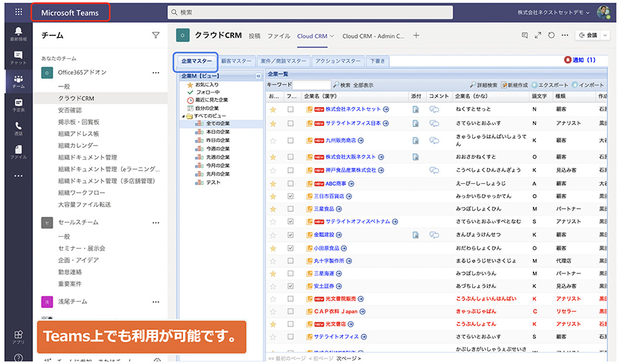Image resolution: width=622 pixels, height=364 pixels.
Task: Reload the tab with refresh icon
Action: [552, 35]
